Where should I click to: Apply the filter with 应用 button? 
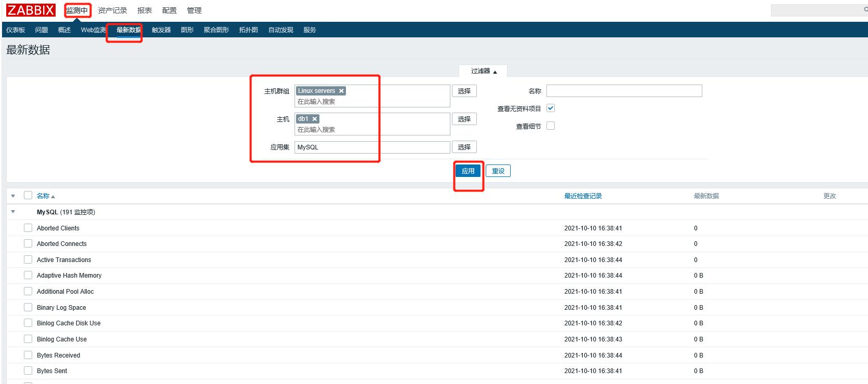[x=468, y=171]
